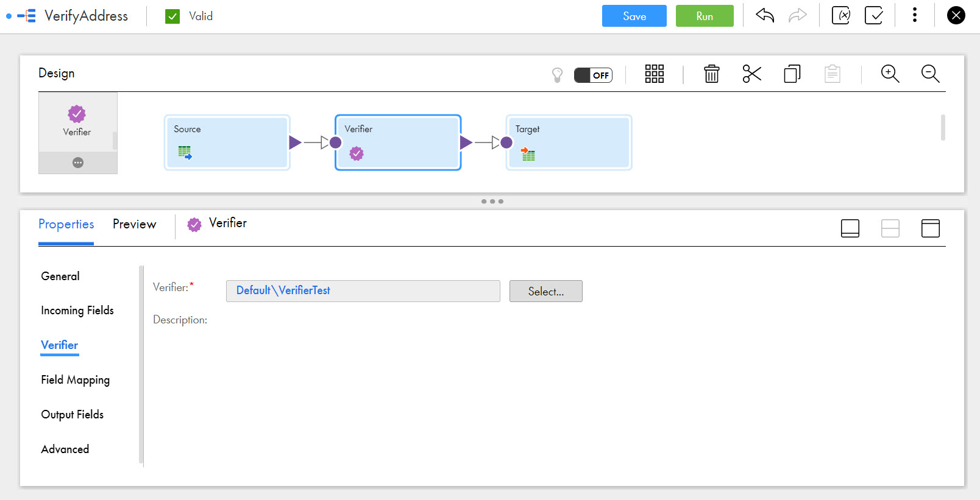
Task: Undo the last action
Action: (x=765, y=15)
